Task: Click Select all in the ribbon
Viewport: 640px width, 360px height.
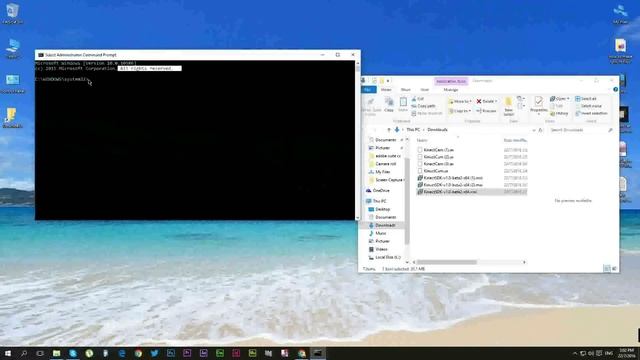Action: (586, 99)
